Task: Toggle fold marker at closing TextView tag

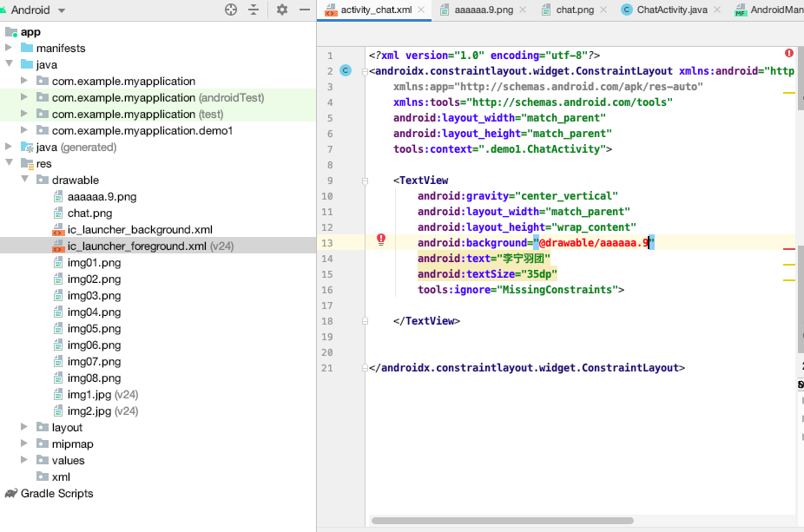Action: click(x=365, y=321)
